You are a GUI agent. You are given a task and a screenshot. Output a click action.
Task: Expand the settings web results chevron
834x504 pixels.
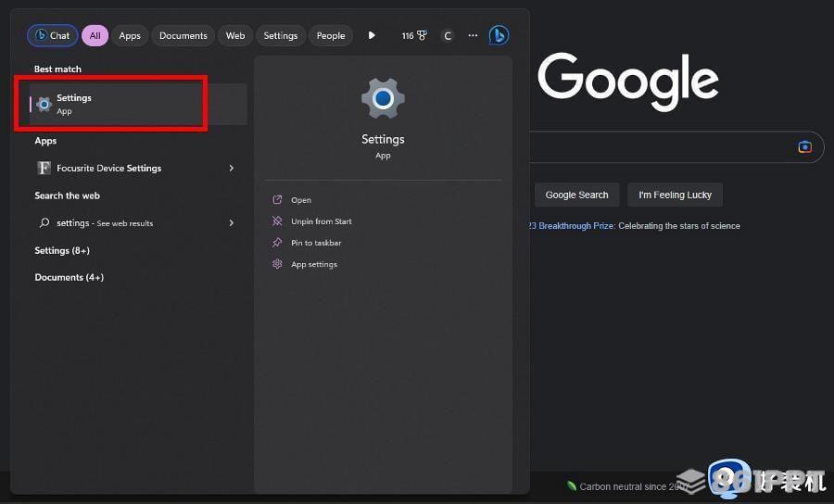[x=232, y=222]
